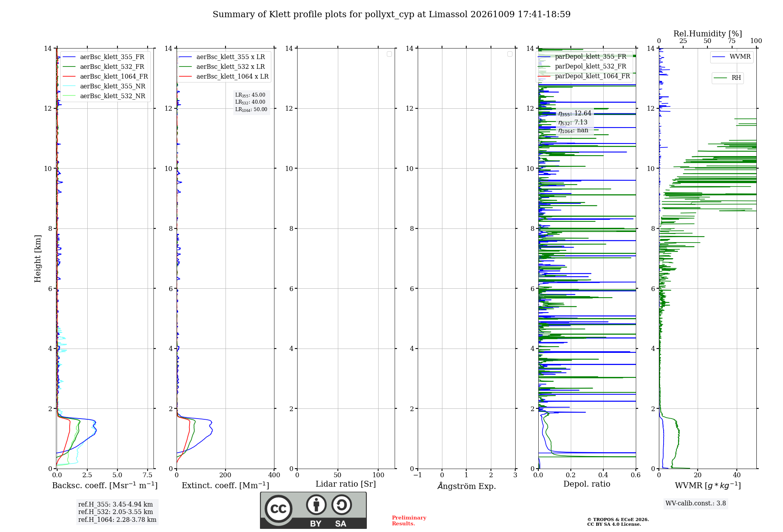Click the η355: 12.64 annotation box
This screenshot has height=532, width=783.
pyautogui.click(x=575, y=122)
